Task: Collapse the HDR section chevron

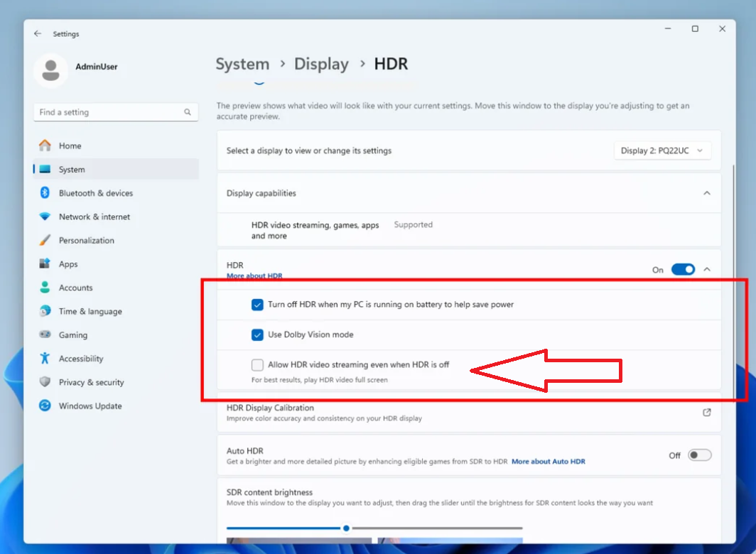Action: click(x=706, y=269)
